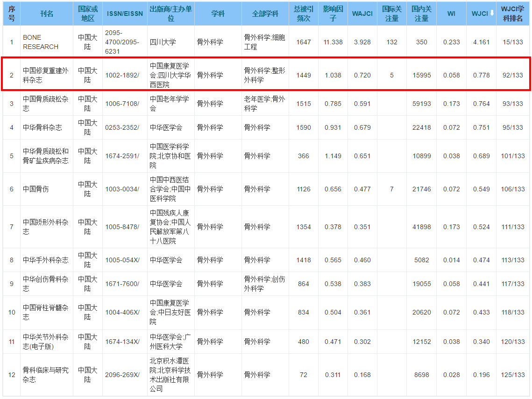Click the 学科 column header
This screenshot has height=399, width=532.
218,14
